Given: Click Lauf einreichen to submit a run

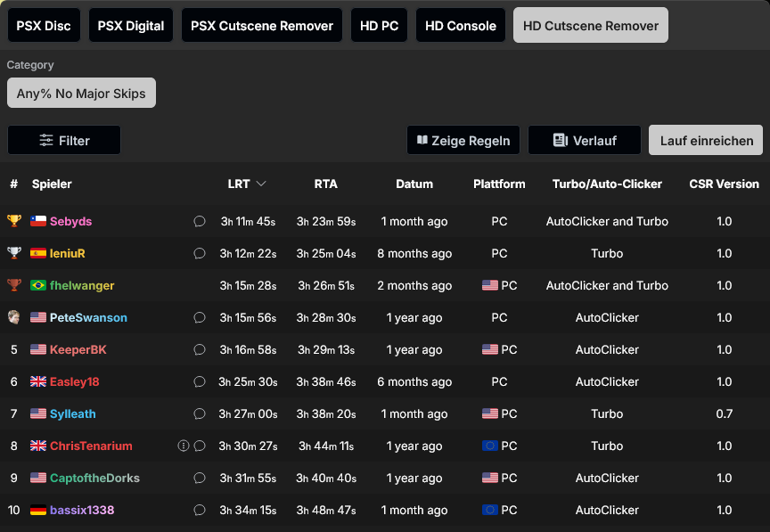Looking at the screenshot, I should pyautogui.click(x=706, y=141).
